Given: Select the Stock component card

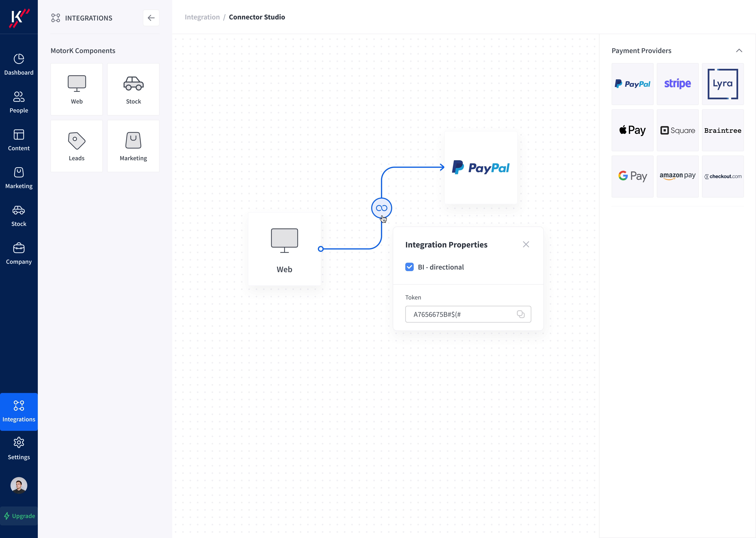Looking at the screenshot, I should click(133, 89).
